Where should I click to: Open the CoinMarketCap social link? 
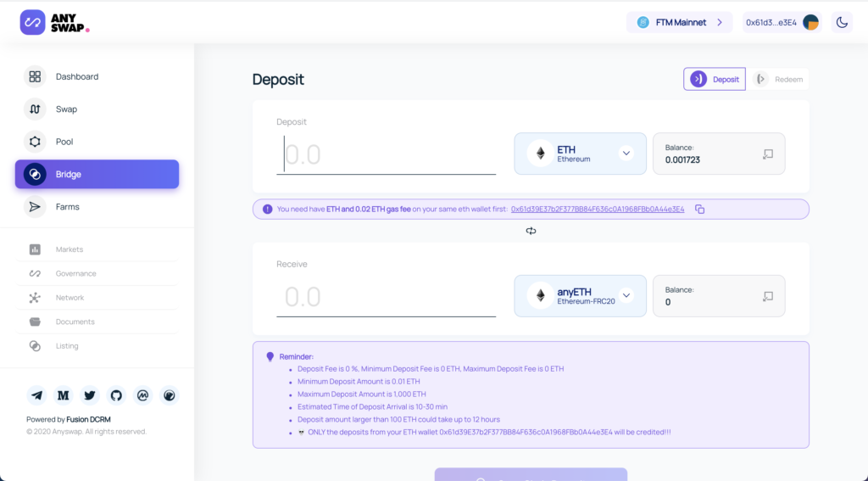(x=142, y=395)
